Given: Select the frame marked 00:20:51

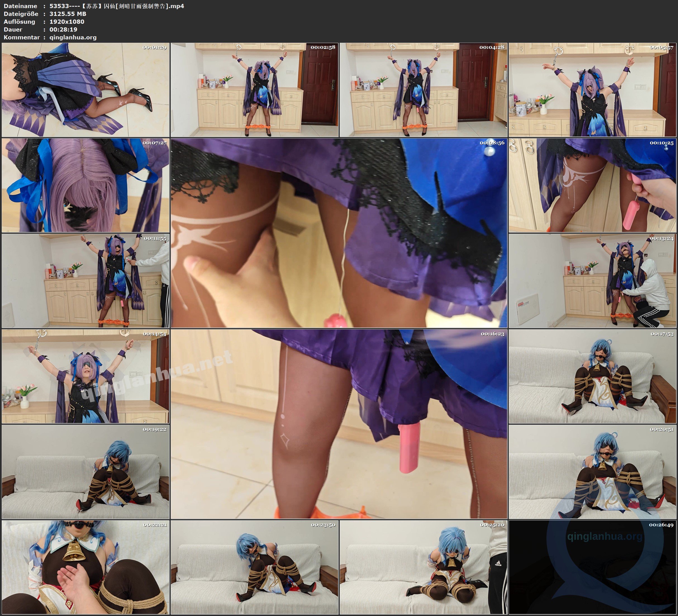Looking at the screenshot, I should pyautogui.click(x=592, y=472).
